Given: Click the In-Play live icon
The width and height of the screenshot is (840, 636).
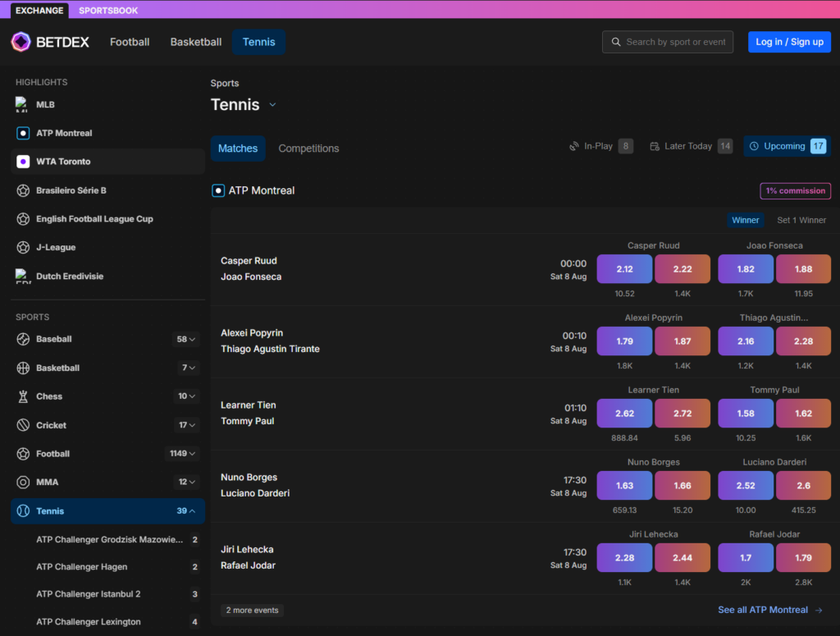Looking at the screenshot, I should (x=573, y=146).
